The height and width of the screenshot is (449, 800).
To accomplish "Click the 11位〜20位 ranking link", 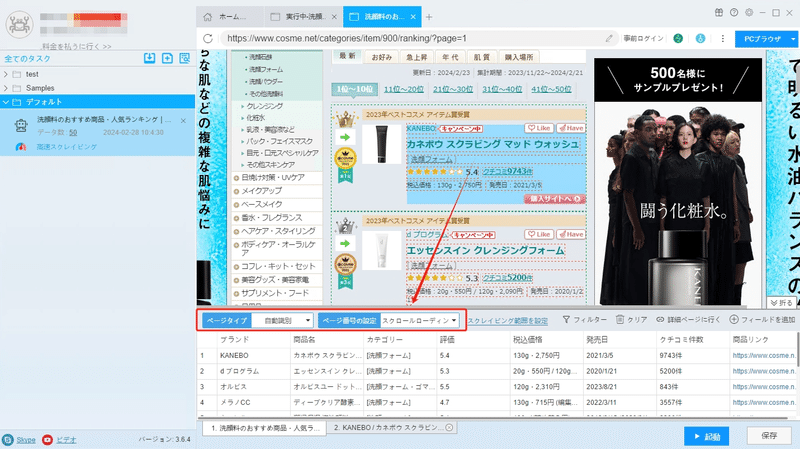I will (x=404, y=89).
